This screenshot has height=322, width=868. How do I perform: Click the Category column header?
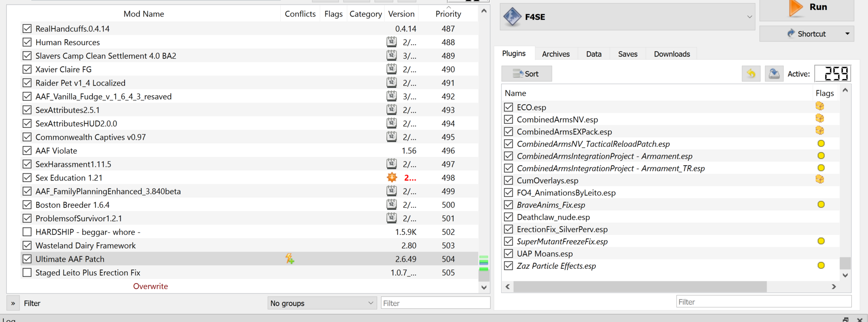click(x=365, y=14)
